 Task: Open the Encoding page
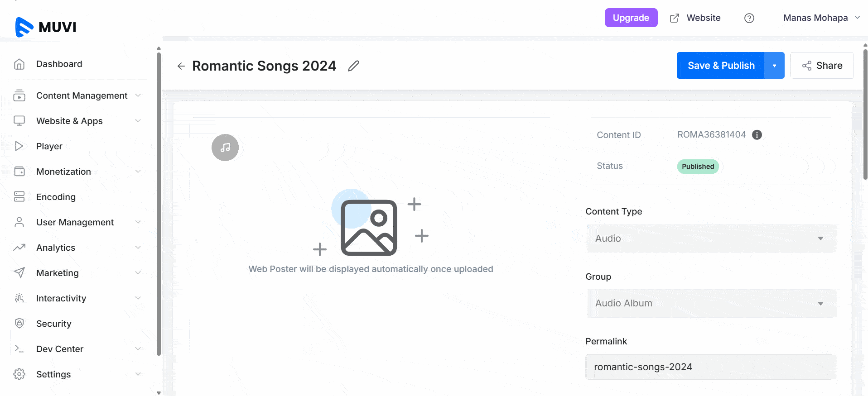tap(56, 197)
